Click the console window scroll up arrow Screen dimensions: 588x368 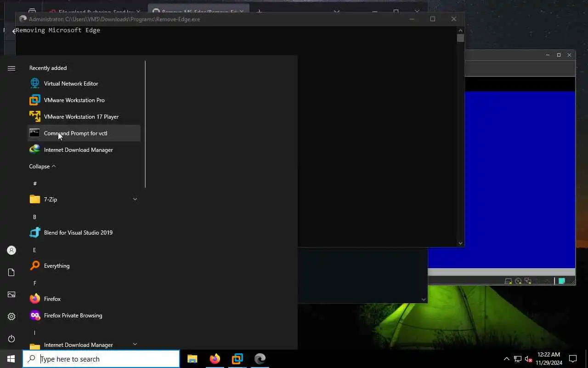[x=460, y=30]
